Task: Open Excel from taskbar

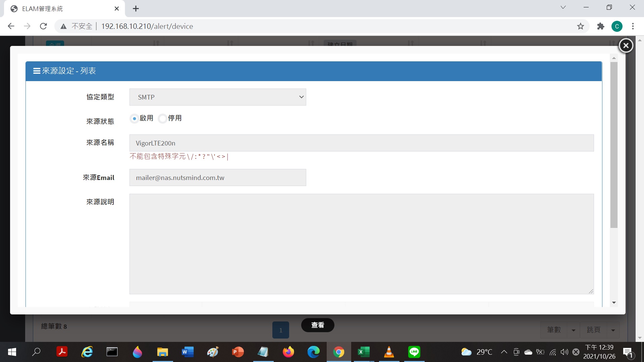Action: [364, 352]
